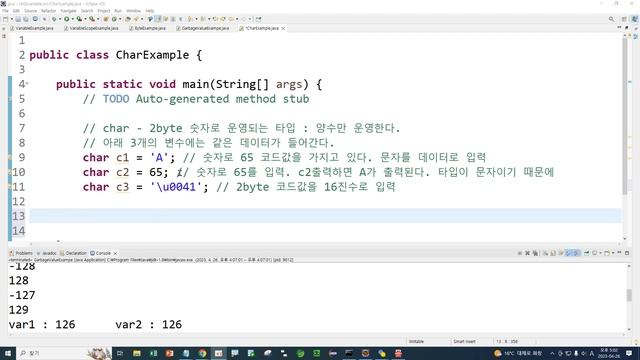The width and height of the screenshot is (640, 360).
Task: Open the Declaration view tab
Action: tap(73, 253)
